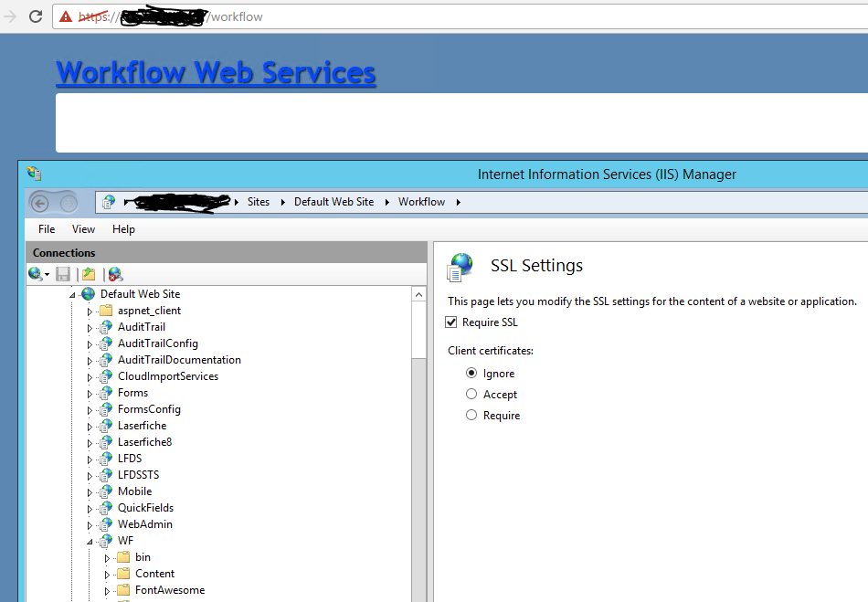The image size is (868, 602).
Task: Click the aspnet_client folder icon
Action: 106,311
